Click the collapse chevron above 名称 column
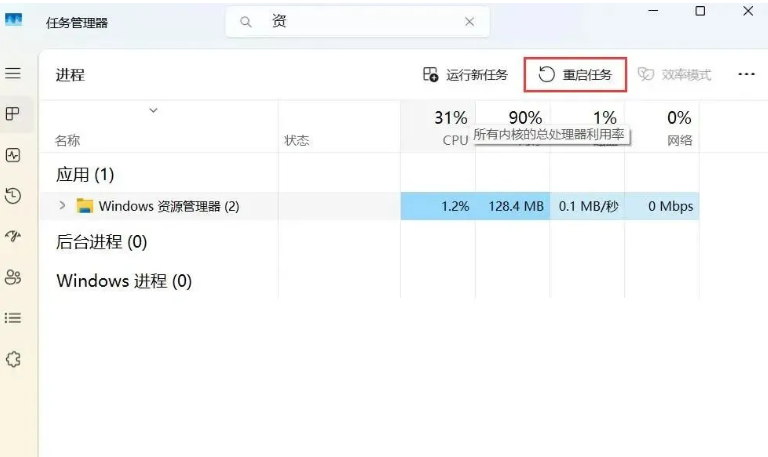The height and width of the screenshot is (457, 768). (153, 110)
